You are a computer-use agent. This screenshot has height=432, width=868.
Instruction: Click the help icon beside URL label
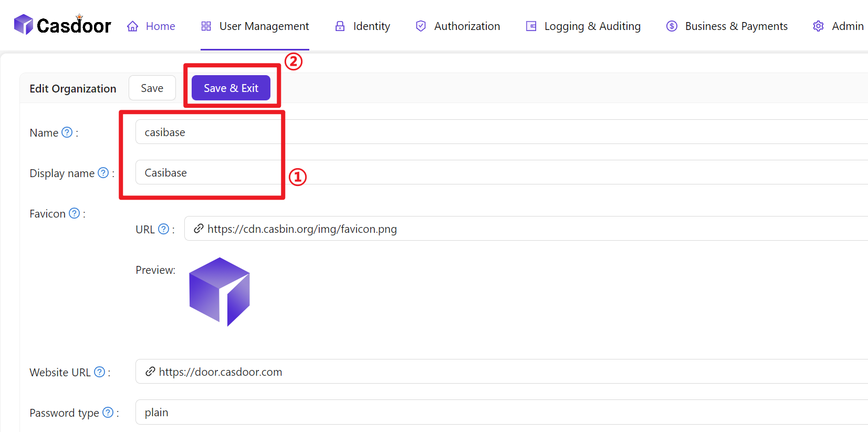point(164,229)
